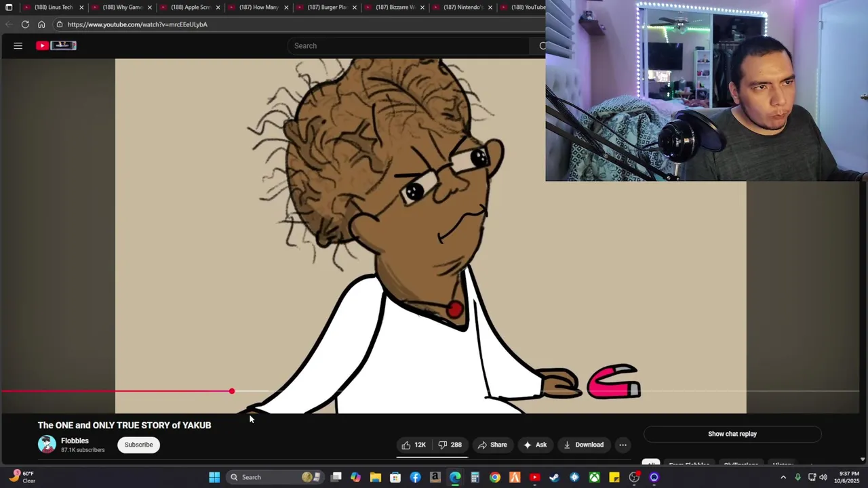Image resolution: width=868 pixels, height=488 pixels.
Task: Click the video title text about YAKUB
Action: point(125,425)
